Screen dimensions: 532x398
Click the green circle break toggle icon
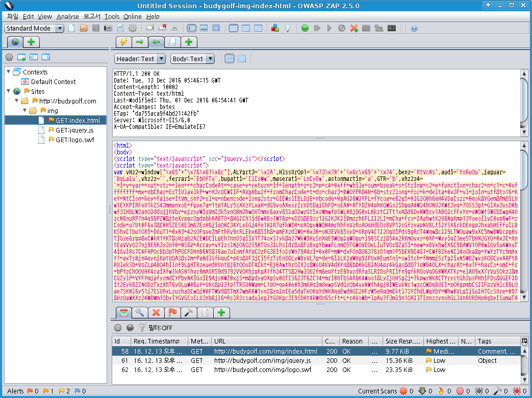coord(305,28)
